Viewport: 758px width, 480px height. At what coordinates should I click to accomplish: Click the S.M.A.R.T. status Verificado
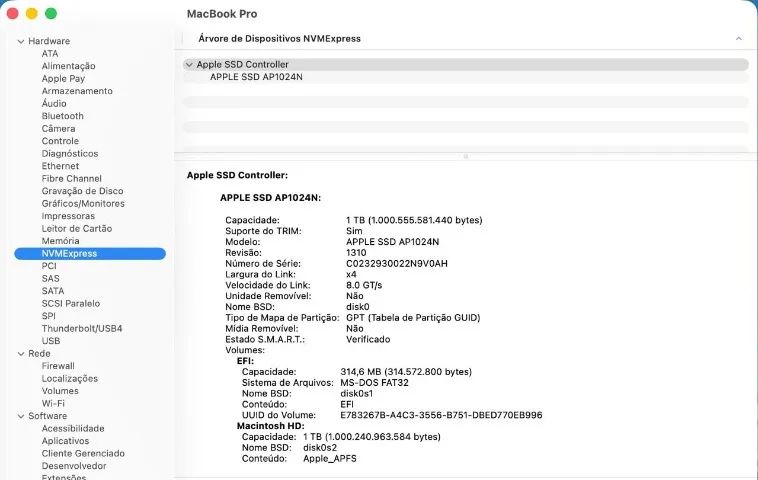368,340
